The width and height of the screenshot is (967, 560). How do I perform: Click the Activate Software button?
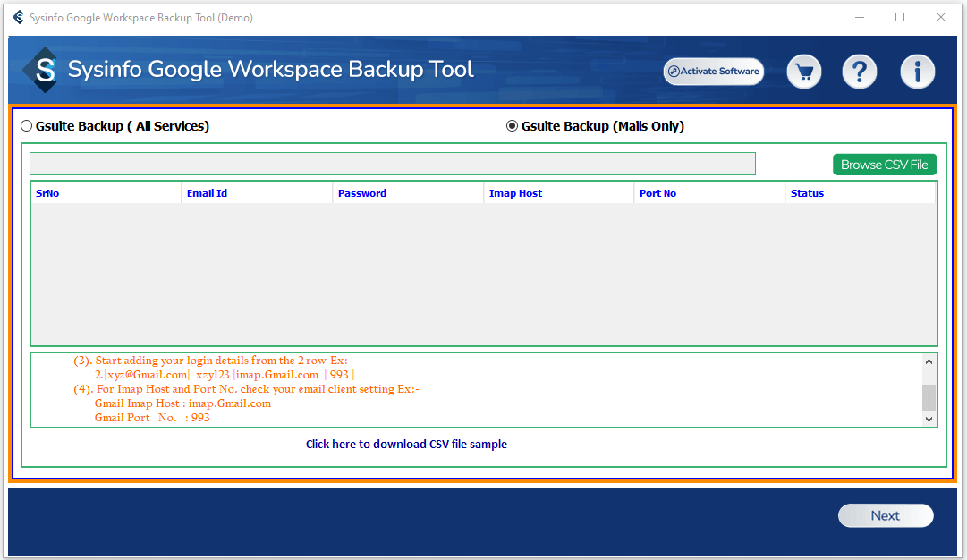713,72
